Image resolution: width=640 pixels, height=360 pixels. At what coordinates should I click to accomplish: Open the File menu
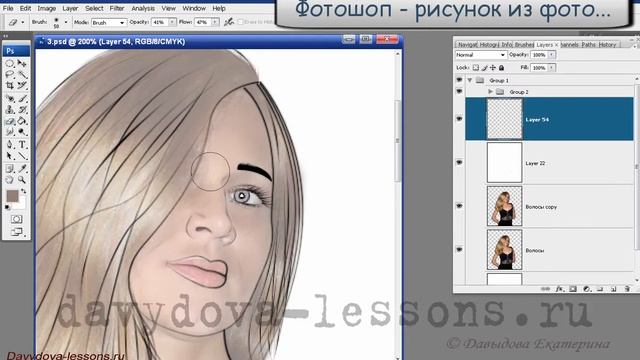pyautogui.click(x=8, y=8)
